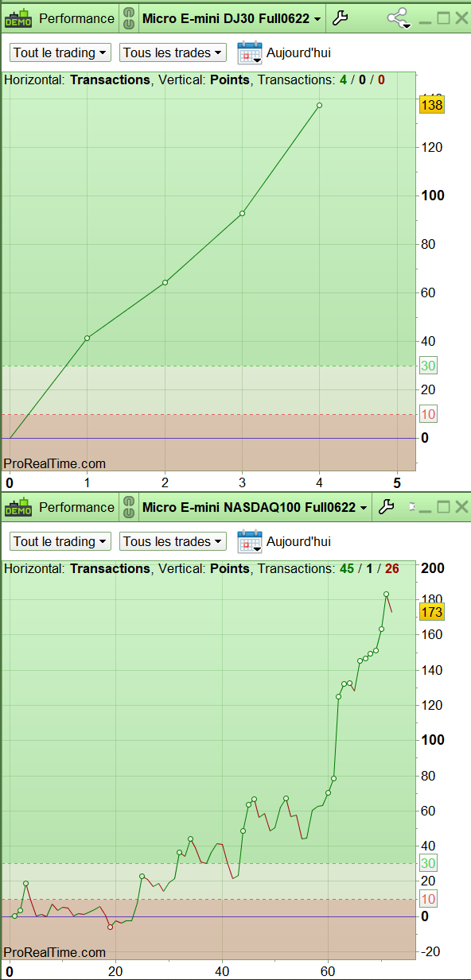
Task: Click the 180 vertical axis label on NASDAQ100 chart
Action: tap(433, 598)
